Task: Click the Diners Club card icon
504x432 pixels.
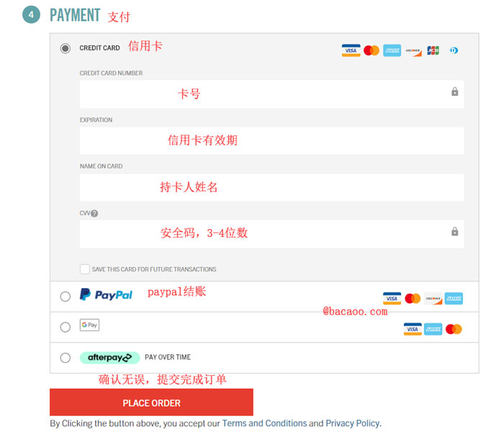Action: click(454, 50)
